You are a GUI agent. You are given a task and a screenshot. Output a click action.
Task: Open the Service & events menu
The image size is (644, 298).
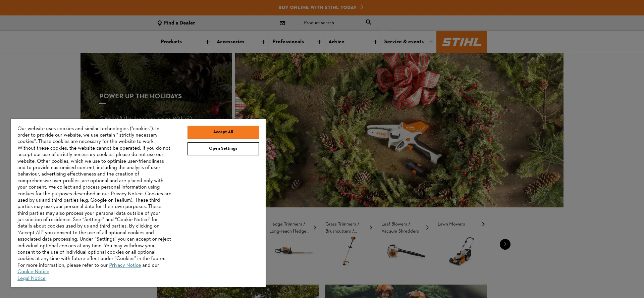coord(409,42)
